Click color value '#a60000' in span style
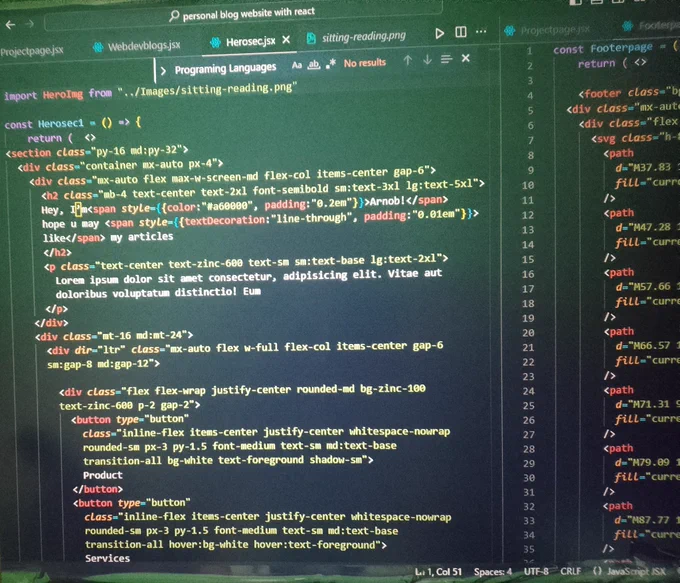The image size is (680, 583). click(x=227, y=206)
